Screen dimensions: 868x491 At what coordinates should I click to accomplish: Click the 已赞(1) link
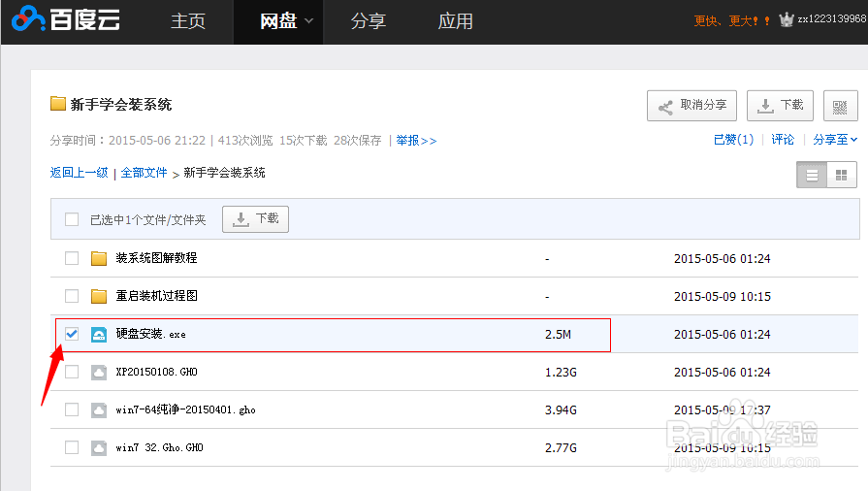pyautogui.click(x=733, y=140)
